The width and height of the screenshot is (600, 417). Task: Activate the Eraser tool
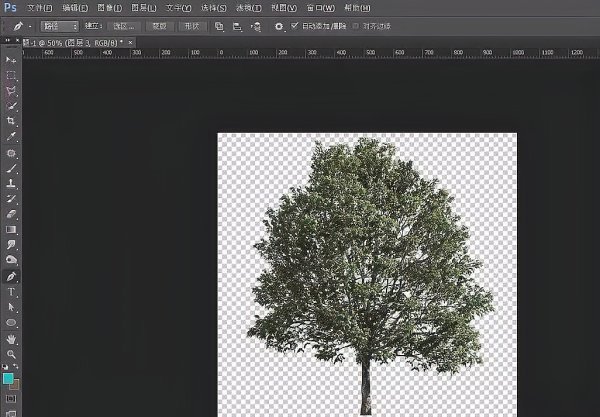pyautogui.click(x=11, y=214)
